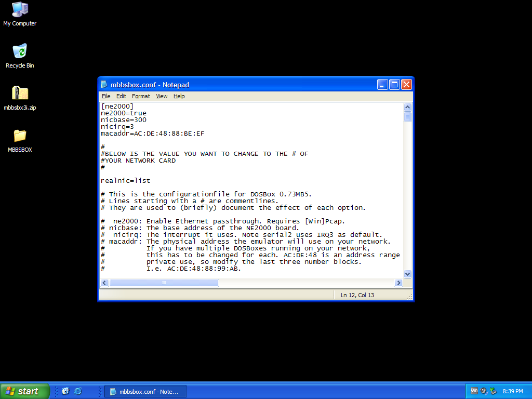The height and width of the screenshot is (399, 532).
Task: Click the vertical scrollbar down arrow
Action: tap(407, 274)
